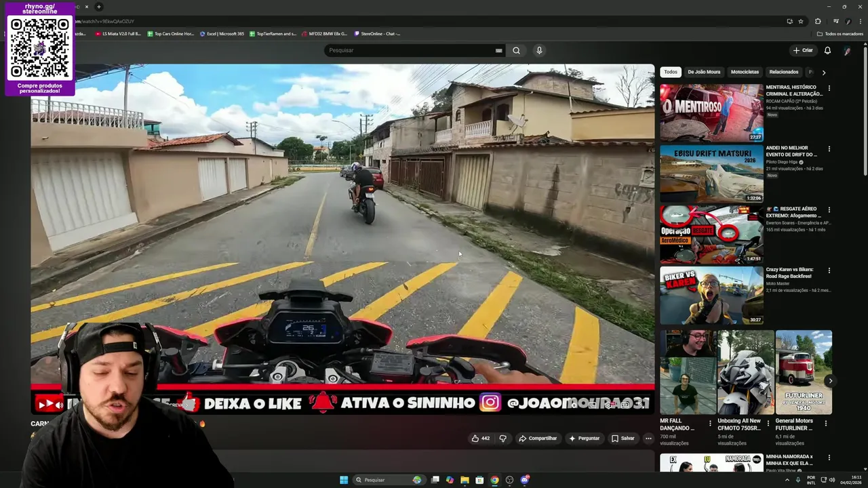This screenshot has width=868, height=488.
Task: Switch to Chrome on the taskbar
Action: pyautogui.click(x=494, y=480)
